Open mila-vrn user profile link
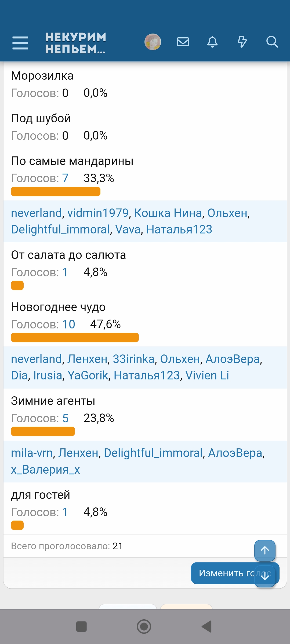Screen dimensions: 290x644 [32, 453]
